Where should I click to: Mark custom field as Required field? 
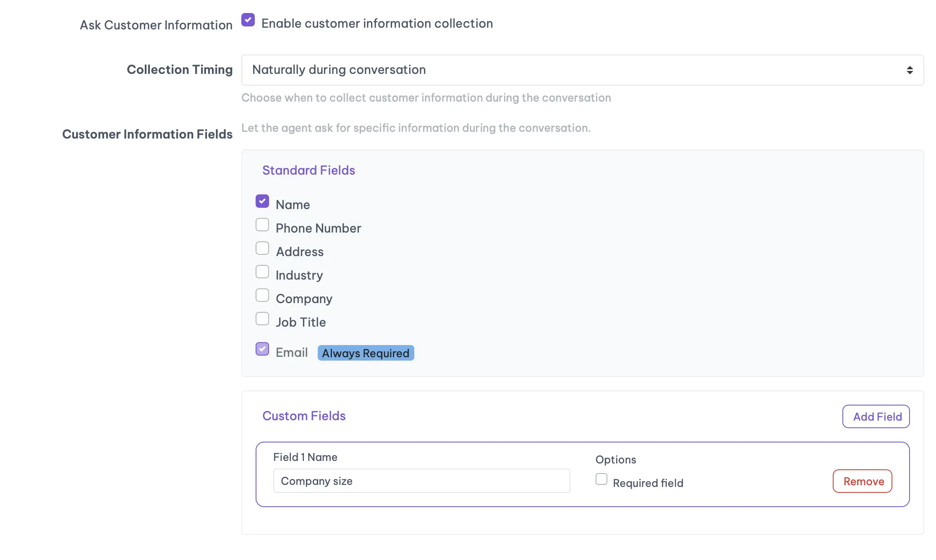pyautogui.click(x=601, y=479)
